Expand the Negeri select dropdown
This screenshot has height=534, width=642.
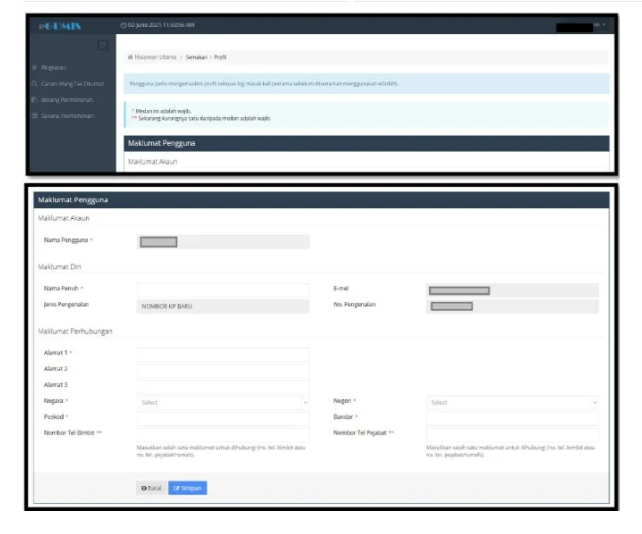point(512,403)
